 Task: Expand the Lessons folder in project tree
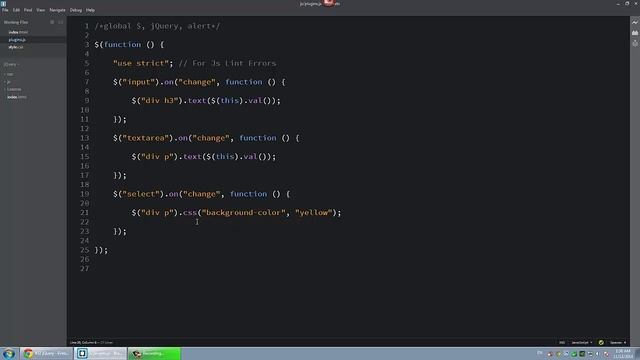pyautogui.click(x=13, y=89)
